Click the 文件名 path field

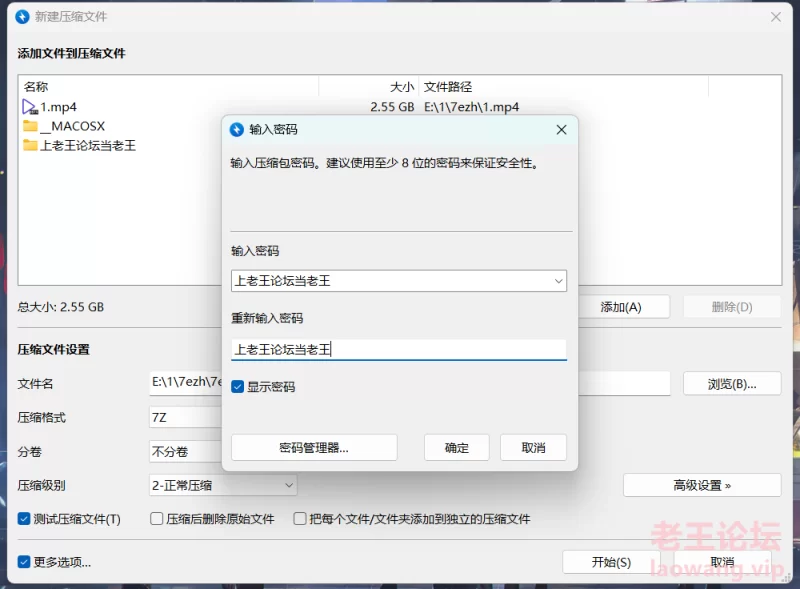(185, 383)
